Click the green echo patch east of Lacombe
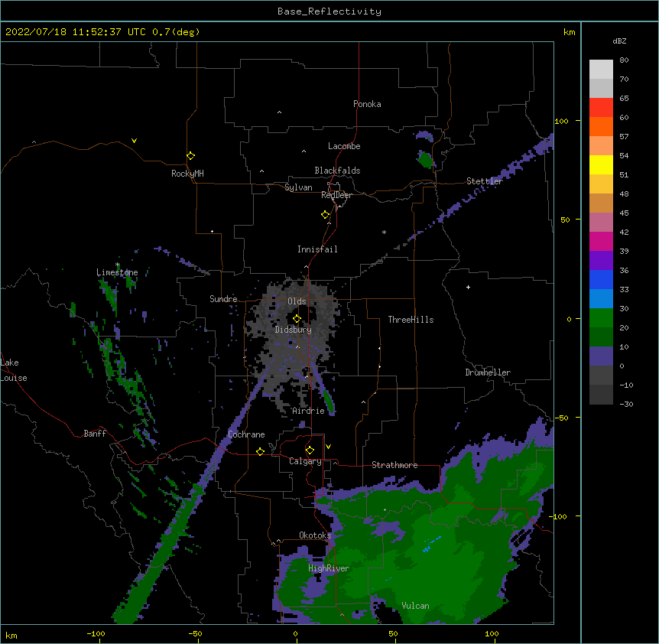 coord(425,160)
